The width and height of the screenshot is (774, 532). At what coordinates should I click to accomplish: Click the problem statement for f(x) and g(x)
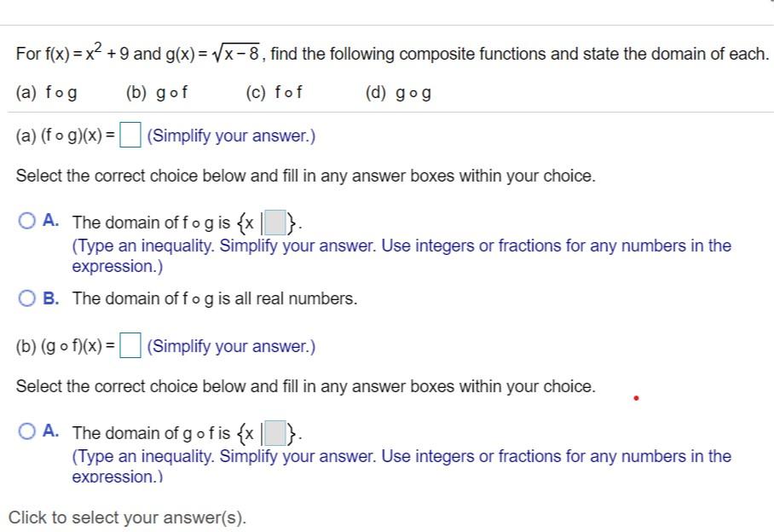384,51
